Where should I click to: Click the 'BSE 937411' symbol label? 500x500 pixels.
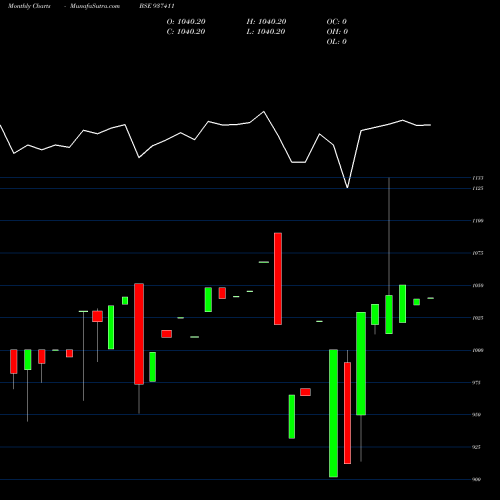(157, 6)
